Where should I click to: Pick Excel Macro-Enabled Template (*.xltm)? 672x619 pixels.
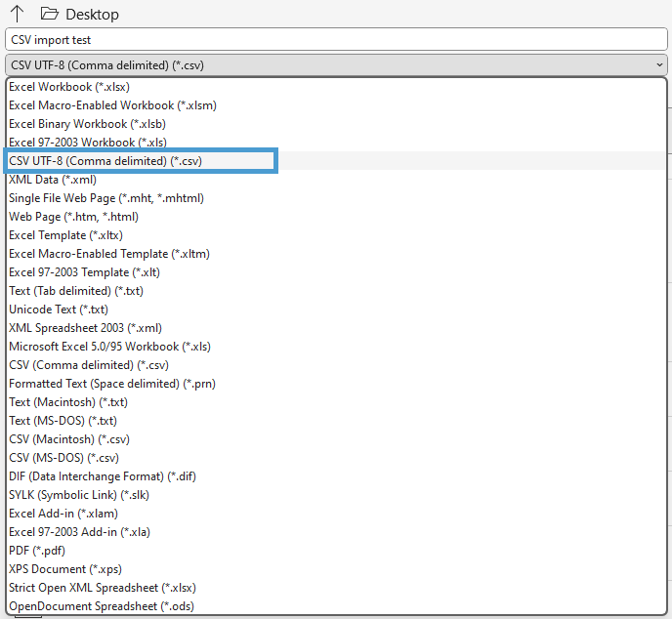(336, 254)
